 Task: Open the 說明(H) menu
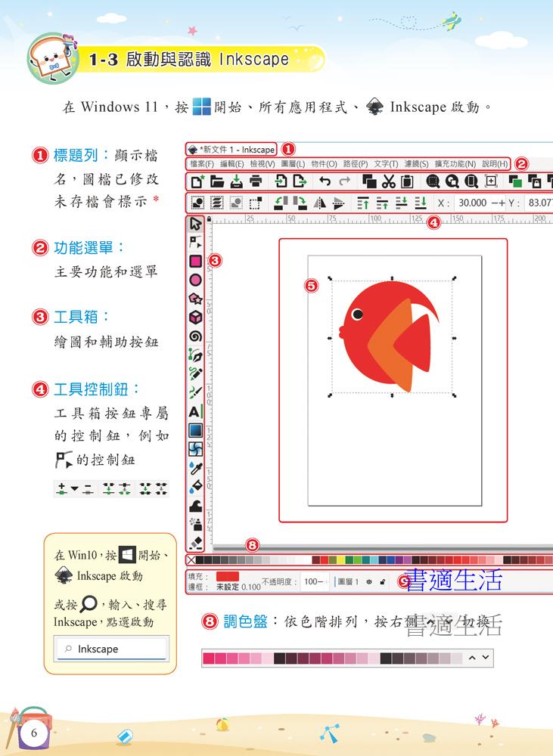pyautogui.click(x=495, y=164)
